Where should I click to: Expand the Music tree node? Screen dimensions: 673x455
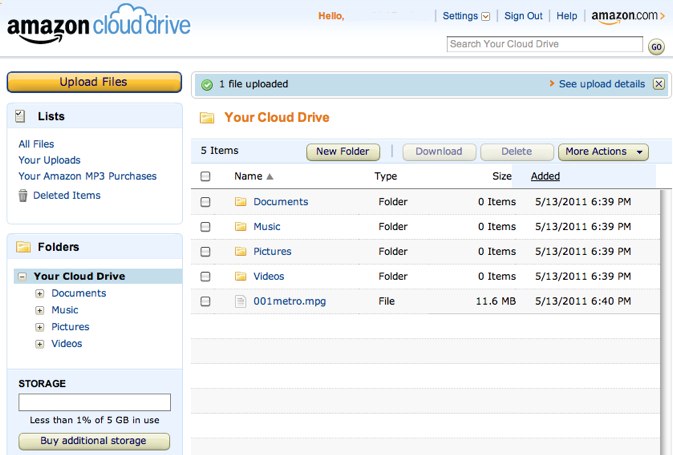pos(39,310)
